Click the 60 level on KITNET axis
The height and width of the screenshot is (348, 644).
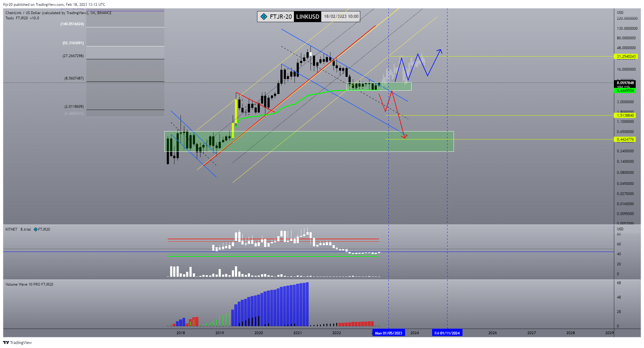[x=619, y=244]
